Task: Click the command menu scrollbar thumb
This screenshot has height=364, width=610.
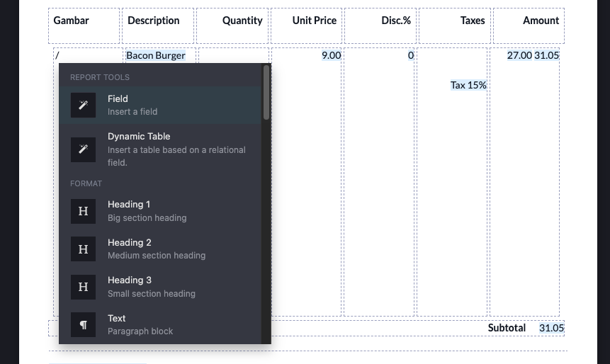Action: [266, 92]
